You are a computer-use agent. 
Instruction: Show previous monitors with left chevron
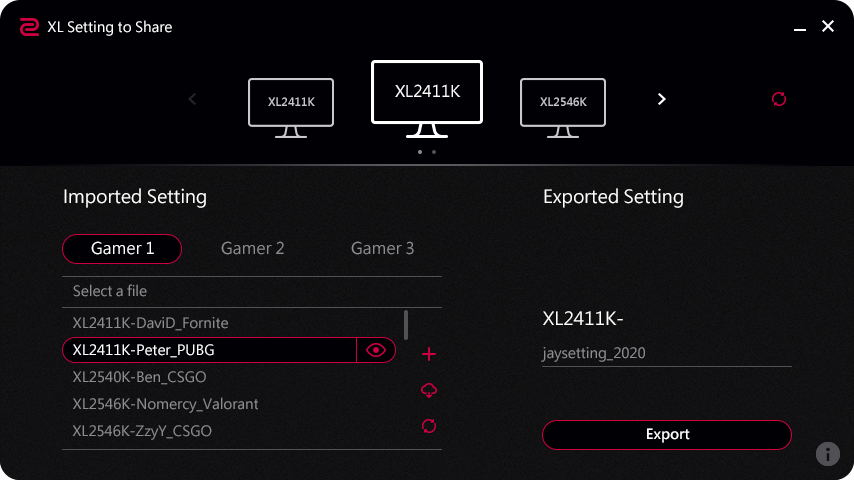193,99
